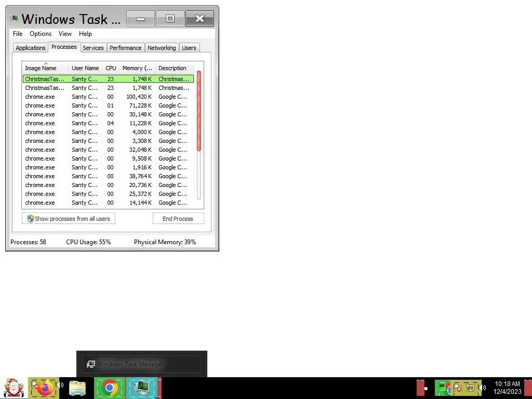
Task: Launch Firefox from the taskbar
Action: tap(45, 388)
